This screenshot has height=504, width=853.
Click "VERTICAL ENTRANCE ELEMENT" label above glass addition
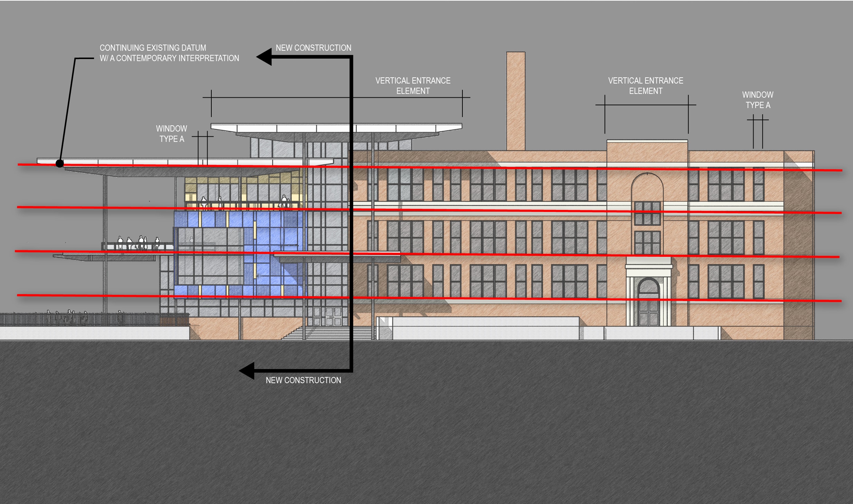413,86
